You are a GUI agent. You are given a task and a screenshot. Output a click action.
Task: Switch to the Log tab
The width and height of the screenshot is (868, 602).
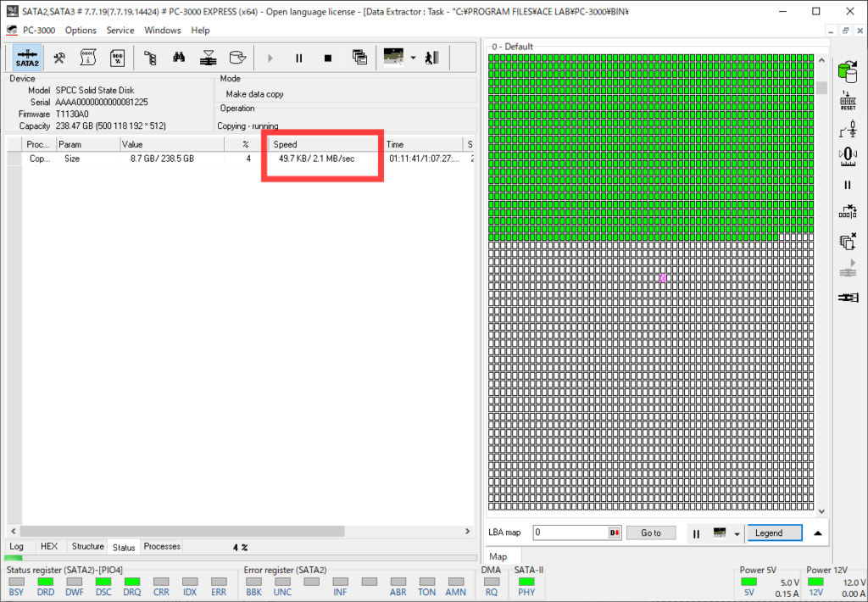click(x=17, y=546)
